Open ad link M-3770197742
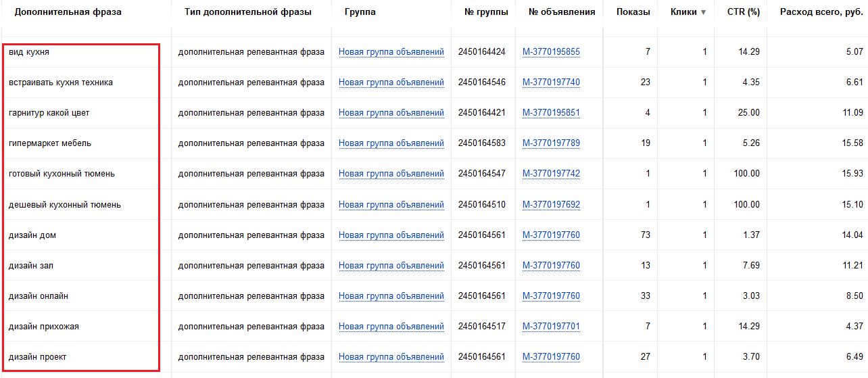Image resolution: width=868 pixels, height=378 pixels. tap(551, 174)
